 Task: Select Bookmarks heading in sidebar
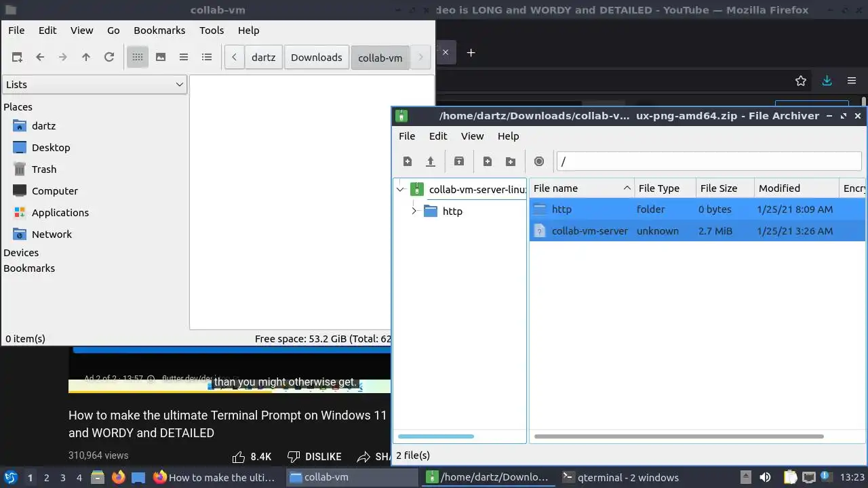coord(29,268)
